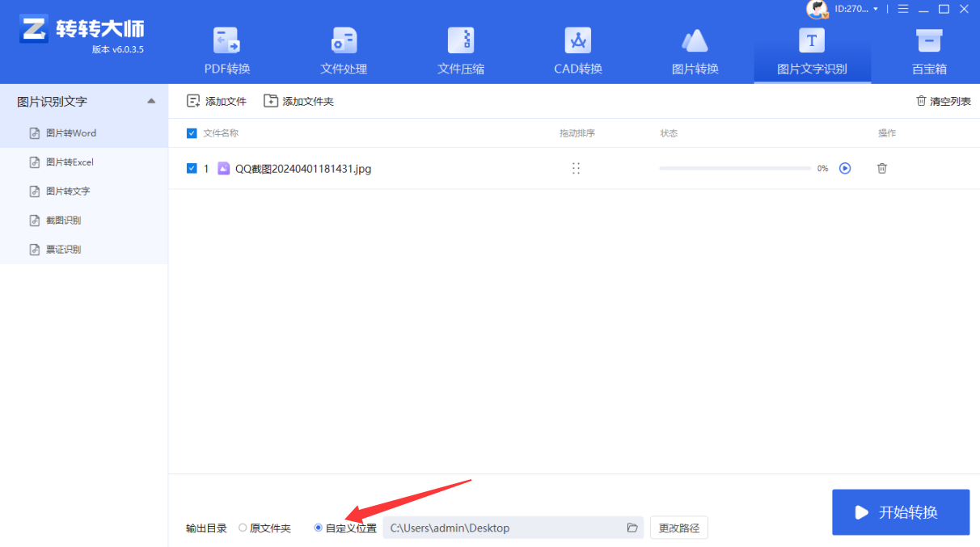Image resolution: width=980 pixels, height=547 pixels.
Task: Open the 百宝箱 toolbox
Action: [x=929, y=51]
